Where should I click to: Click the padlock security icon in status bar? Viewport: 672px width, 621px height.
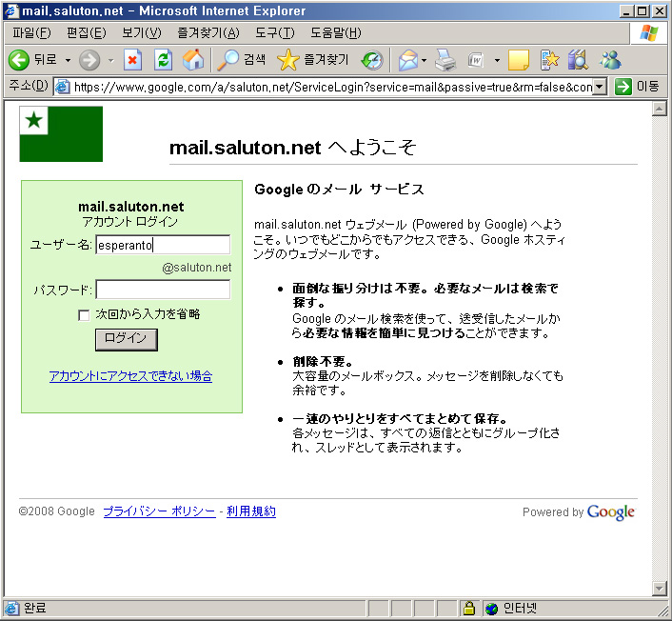pyautogui.click(x=469, y=608)
